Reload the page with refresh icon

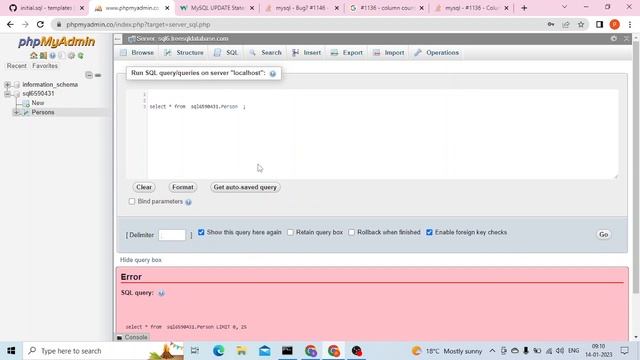coord(40,24)
